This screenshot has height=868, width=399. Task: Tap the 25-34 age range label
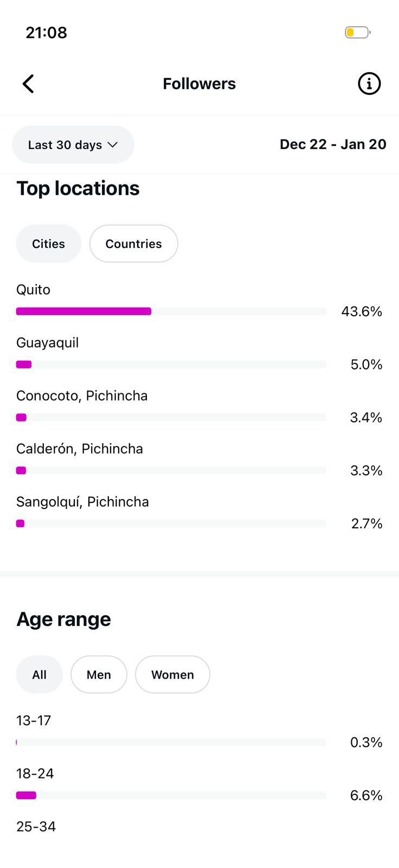(36, 826)
